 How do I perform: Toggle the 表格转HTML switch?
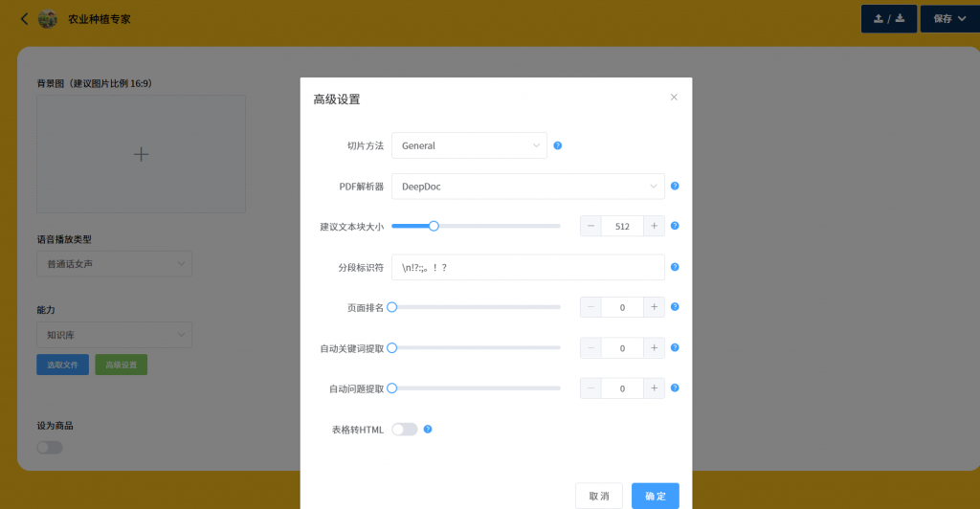[x=405, y=430]
